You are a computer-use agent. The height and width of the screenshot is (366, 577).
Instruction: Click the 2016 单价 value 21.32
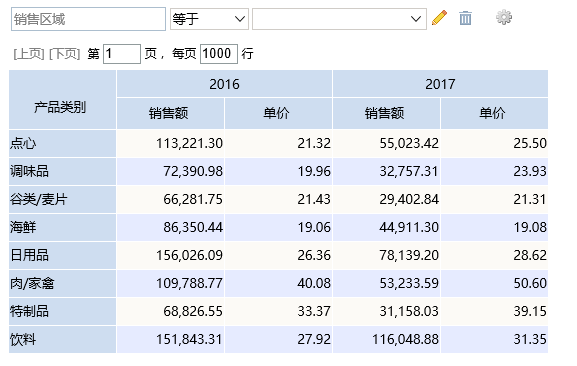[x=314, y=143]
